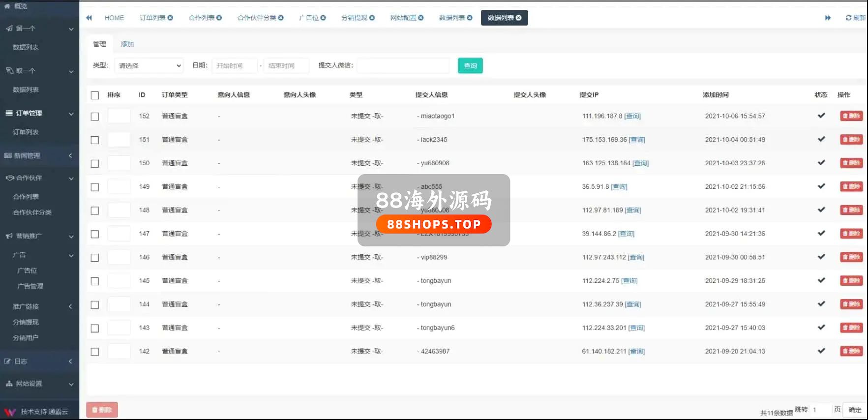Expand the 新闻管理 sidebar menu
The image size is (868, 420).
(x=39, y=155)
